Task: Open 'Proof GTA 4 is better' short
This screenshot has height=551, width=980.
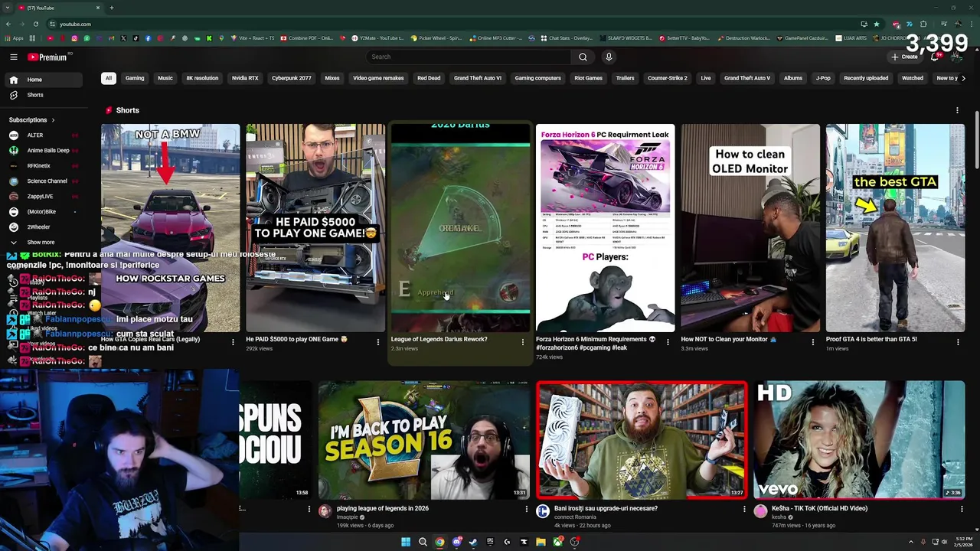Action: (895, 227)
